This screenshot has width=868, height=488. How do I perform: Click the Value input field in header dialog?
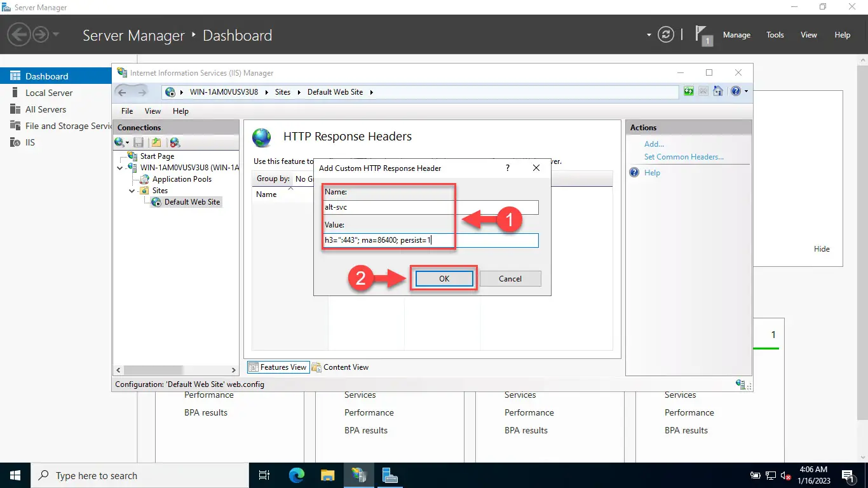pyautogui.click(x=431, y=240)
